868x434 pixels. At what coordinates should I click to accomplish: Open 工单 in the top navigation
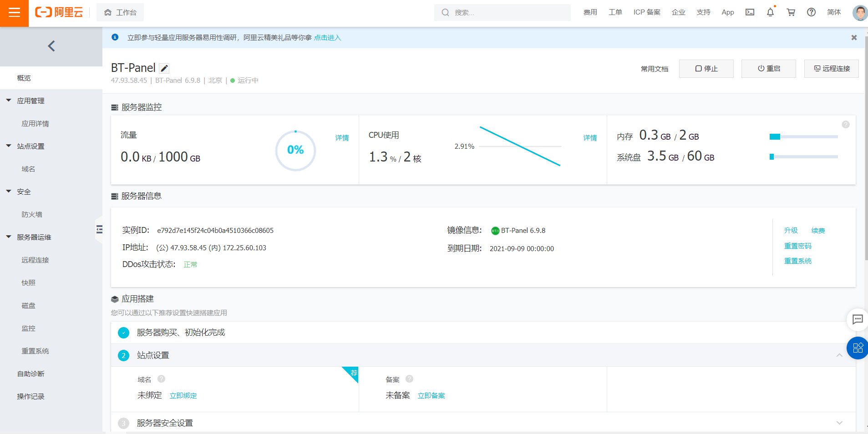615,12
